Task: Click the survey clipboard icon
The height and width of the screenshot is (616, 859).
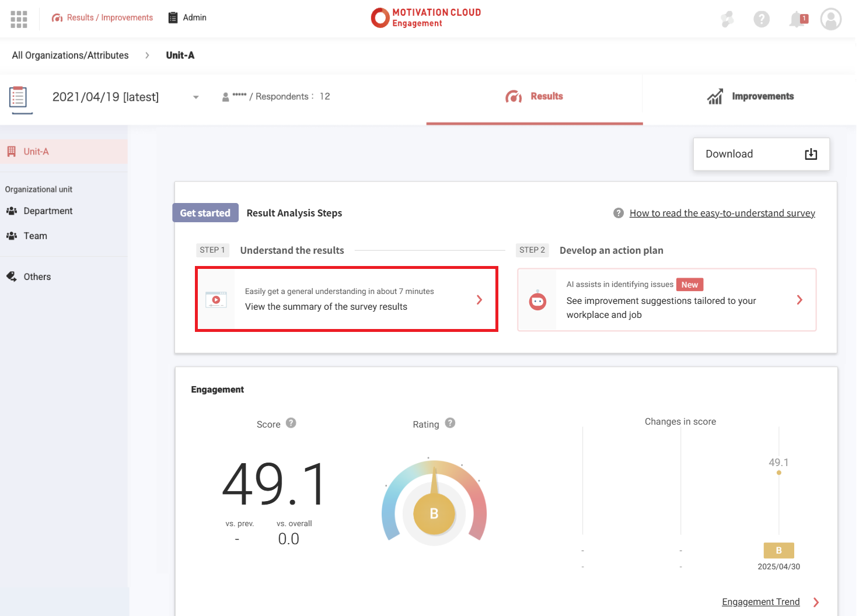Action: [x=19, y=97]
